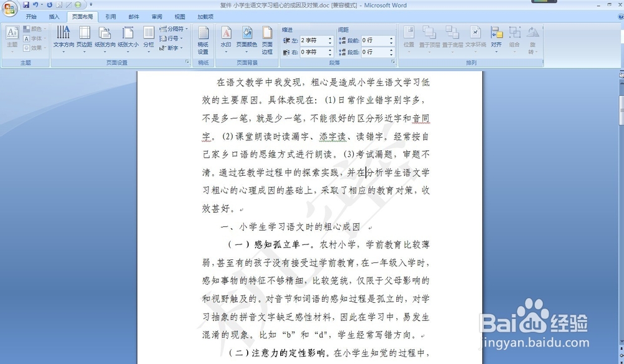Click the 段后 spacing after field
Screen dimensions: 624x364
point(375,52)
